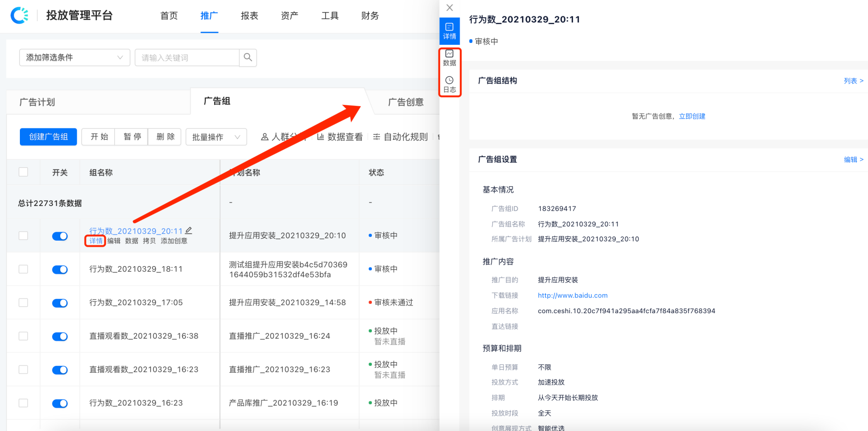
Task: Click the 创建广告组 button
Action: click(x=48, y=136)
